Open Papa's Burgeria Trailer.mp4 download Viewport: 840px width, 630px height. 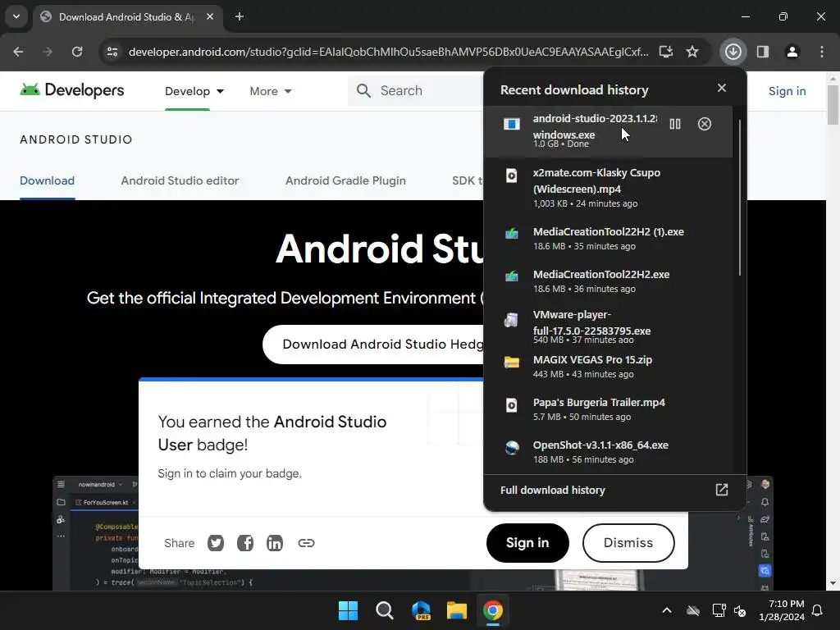tap(608, 409)
